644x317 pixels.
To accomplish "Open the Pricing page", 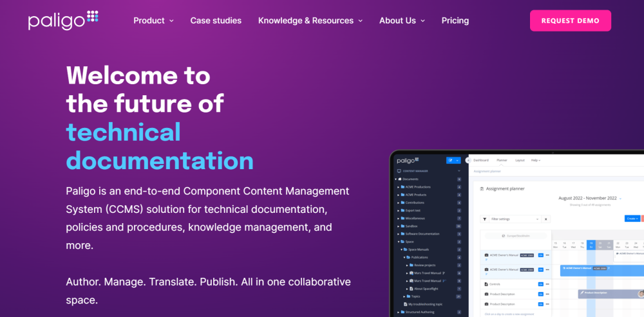I will click(x=455, y=21).
